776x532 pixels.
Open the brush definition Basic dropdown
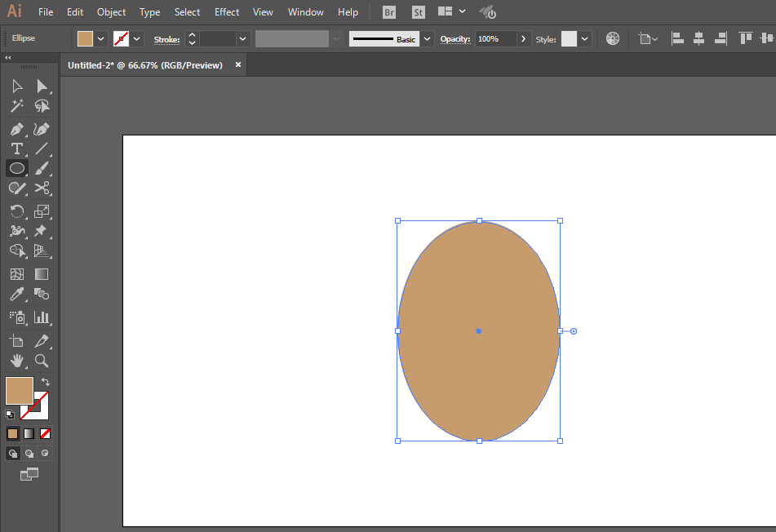[427, 38]
